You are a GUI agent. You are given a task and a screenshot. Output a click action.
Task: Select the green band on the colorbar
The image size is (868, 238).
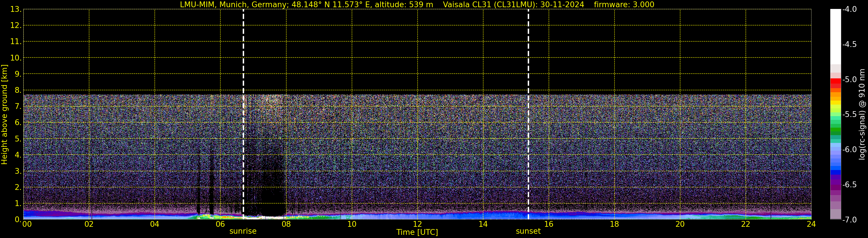[835, 130]
